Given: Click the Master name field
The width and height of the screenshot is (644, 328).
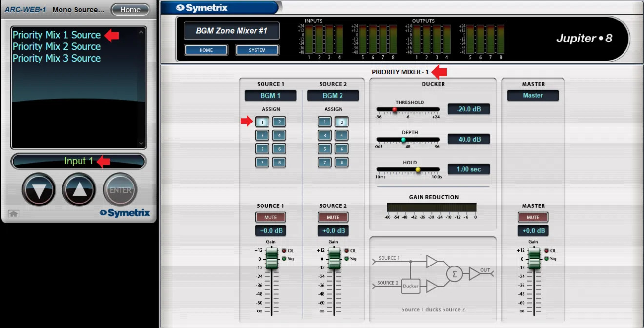Looking at the screenshot, I should tap(533, 96).
